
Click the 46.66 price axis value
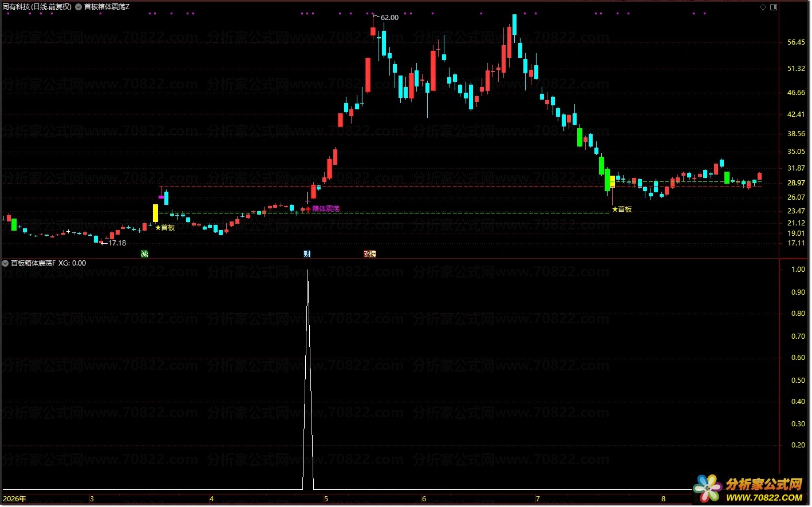pyautogui.click(x=796, y=93)
